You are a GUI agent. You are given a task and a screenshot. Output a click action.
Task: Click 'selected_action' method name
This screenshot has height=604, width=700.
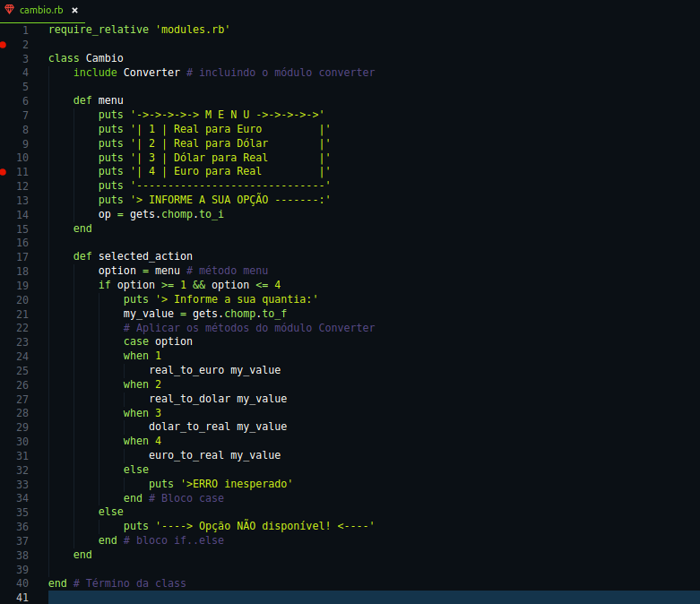145,256
